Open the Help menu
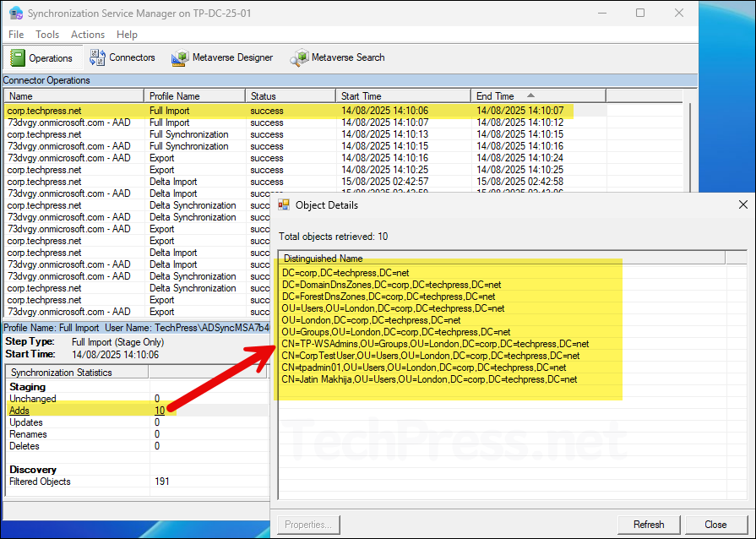This screenshot has height=539, width=756. pos(127,35)
